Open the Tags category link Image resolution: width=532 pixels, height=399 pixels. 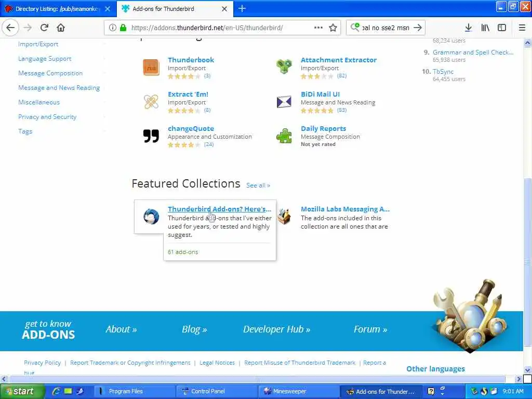(25, 131)
